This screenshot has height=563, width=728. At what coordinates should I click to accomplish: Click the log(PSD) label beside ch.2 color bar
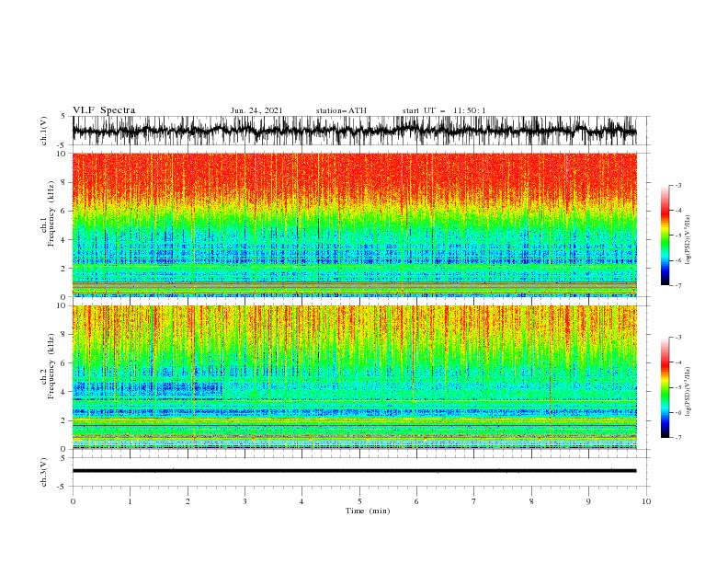tap(688, 392)
